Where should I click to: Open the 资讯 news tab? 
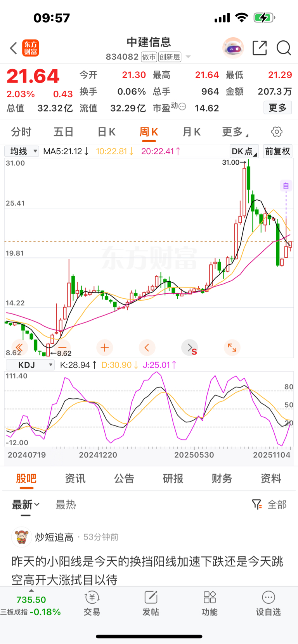click(75, 479)
